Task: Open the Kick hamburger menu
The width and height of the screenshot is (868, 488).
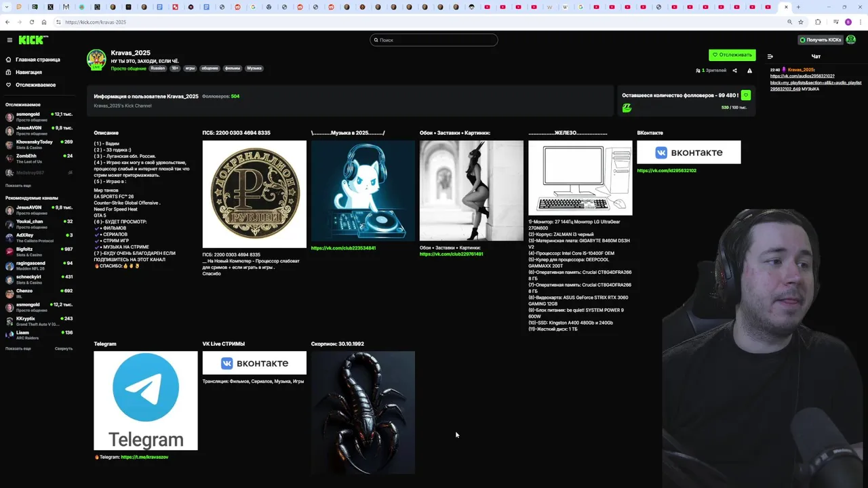Action: tap(9, 40)
